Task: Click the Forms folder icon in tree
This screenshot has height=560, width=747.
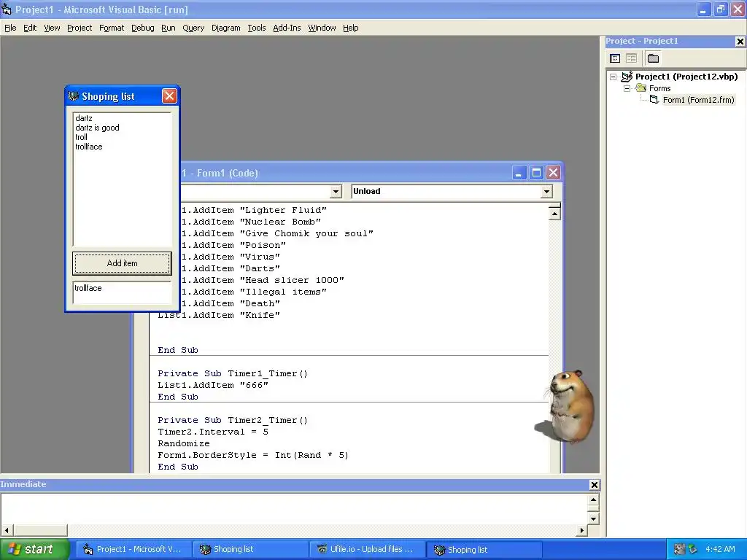Action: [x=641, y=88]
